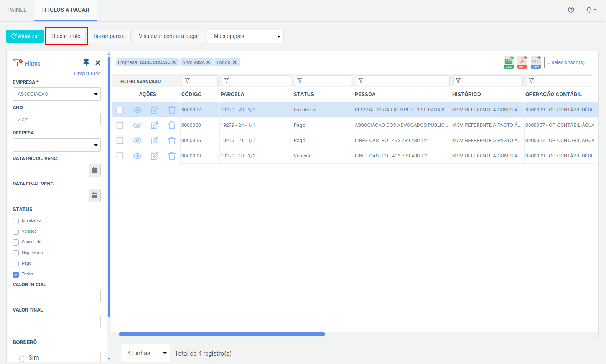606x364 pixels.
Task: Open calendar for Data Inicial Venc.
Action: [x=95, y=170]
